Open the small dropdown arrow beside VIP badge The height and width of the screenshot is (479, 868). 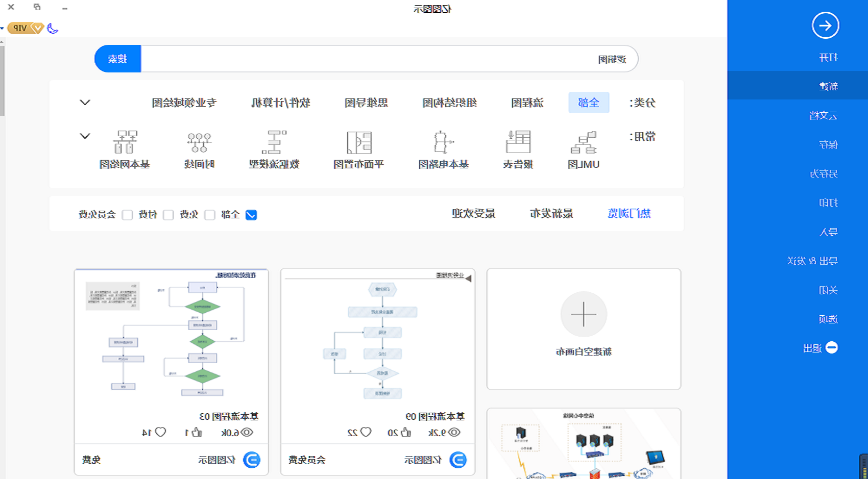2,28
